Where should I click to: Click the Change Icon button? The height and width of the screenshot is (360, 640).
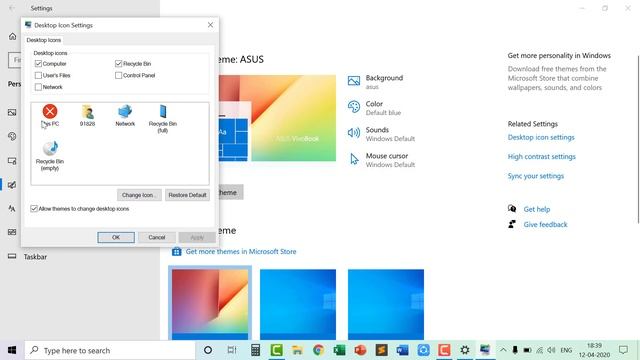point(139,195)
